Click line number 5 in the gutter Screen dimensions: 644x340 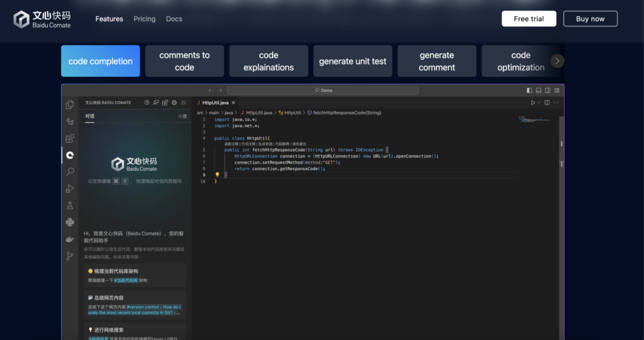(204, 150)
